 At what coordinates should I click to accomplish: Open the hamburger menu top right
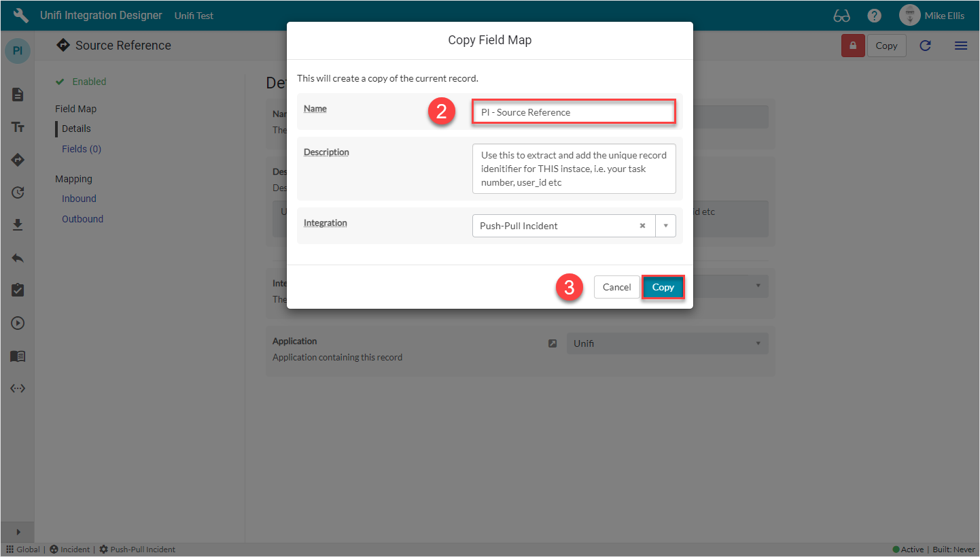tap(961, 46)
